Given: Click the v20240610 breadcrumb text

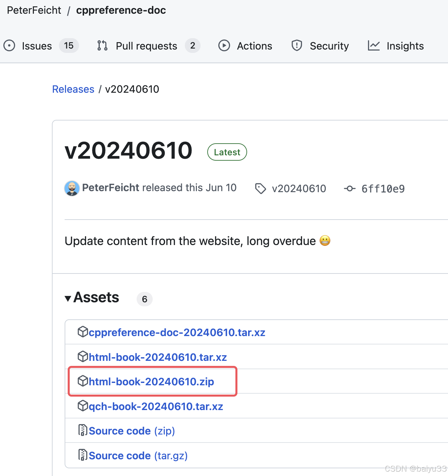Looking at the screenshot, I should (x=132, y=89).
